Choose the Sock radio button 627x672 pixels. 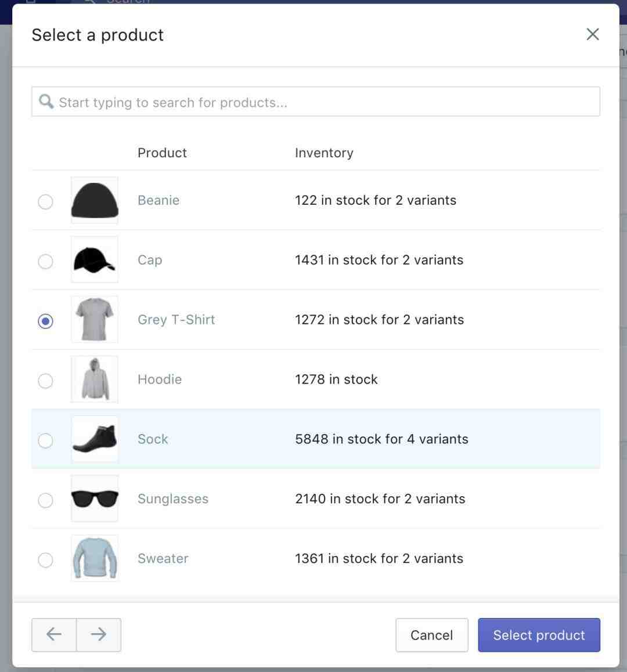pyautogui.click(x=45, y=440)
